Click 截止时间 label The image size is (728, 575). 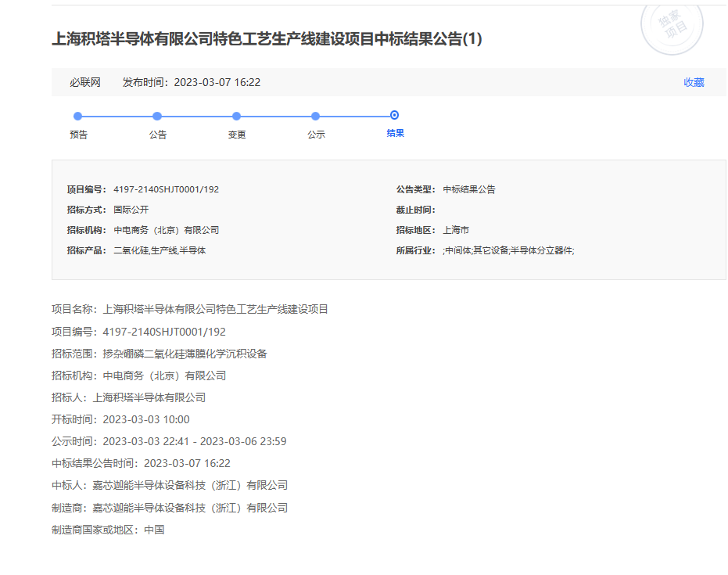click(415, 210)
